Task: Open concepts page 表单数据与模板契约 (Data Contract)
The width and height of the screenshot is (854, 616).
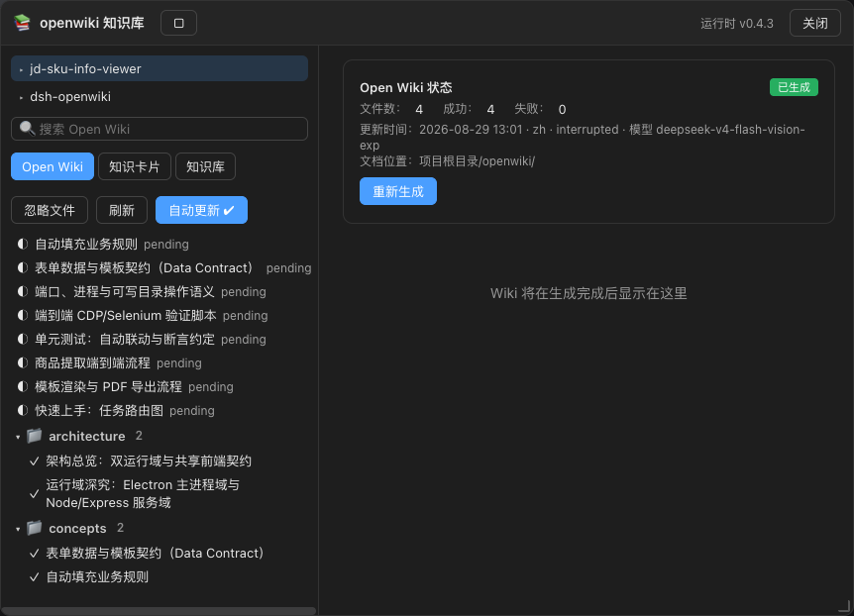Action: tap(155, 554)
